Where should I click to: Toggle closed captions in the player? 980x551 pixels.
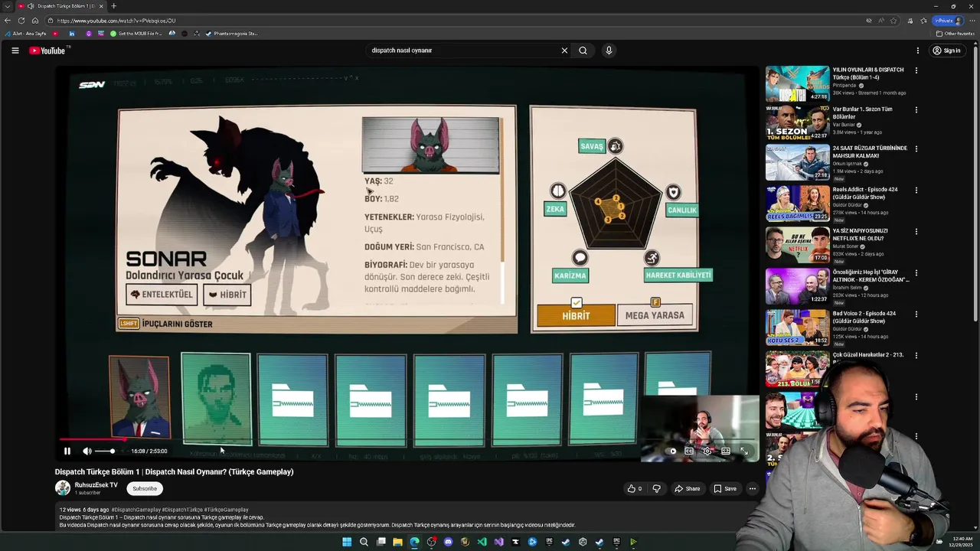pos(689,452)
